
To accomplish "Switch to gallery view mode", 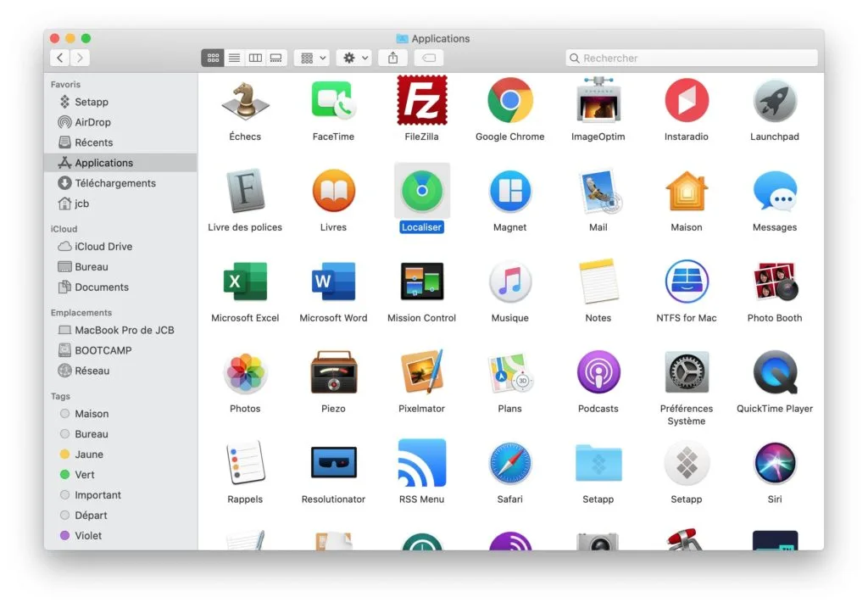I will pyautogui.click(x=275, y=58).
